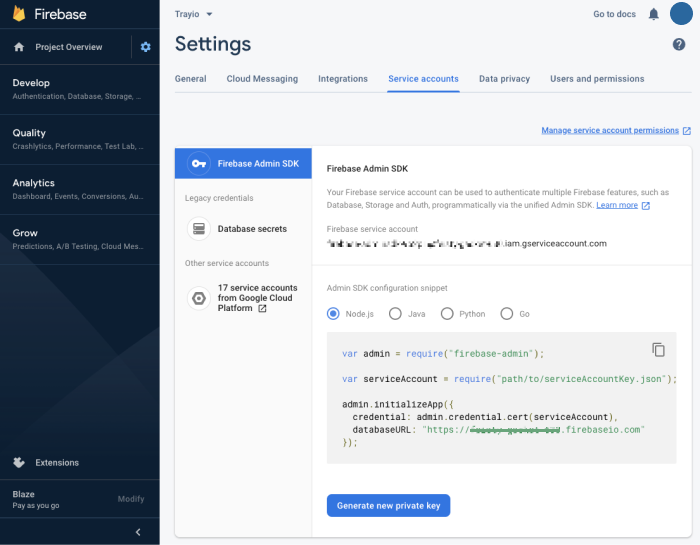Copy the code snippet to clipboard
This screenshot has height=545, width=700.
[658, 349]
